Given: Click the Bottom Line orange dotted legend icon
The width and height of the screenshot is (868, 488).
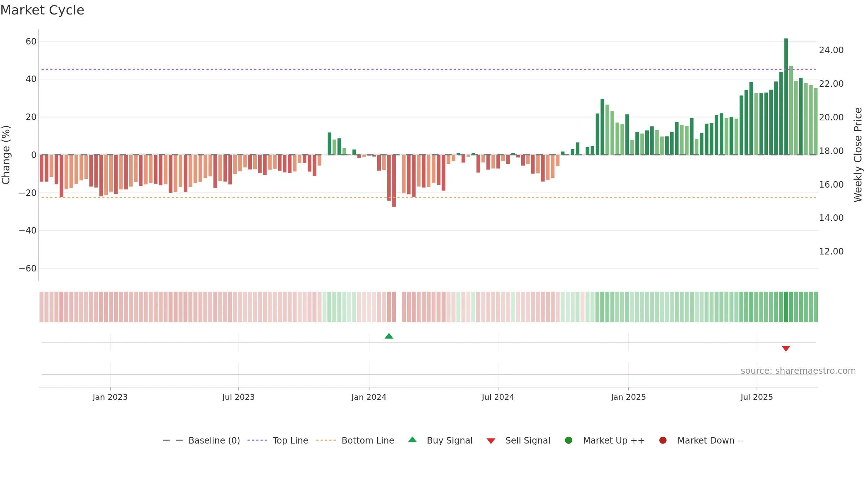Looking at the screenshot, I should [x=326, y=440].
